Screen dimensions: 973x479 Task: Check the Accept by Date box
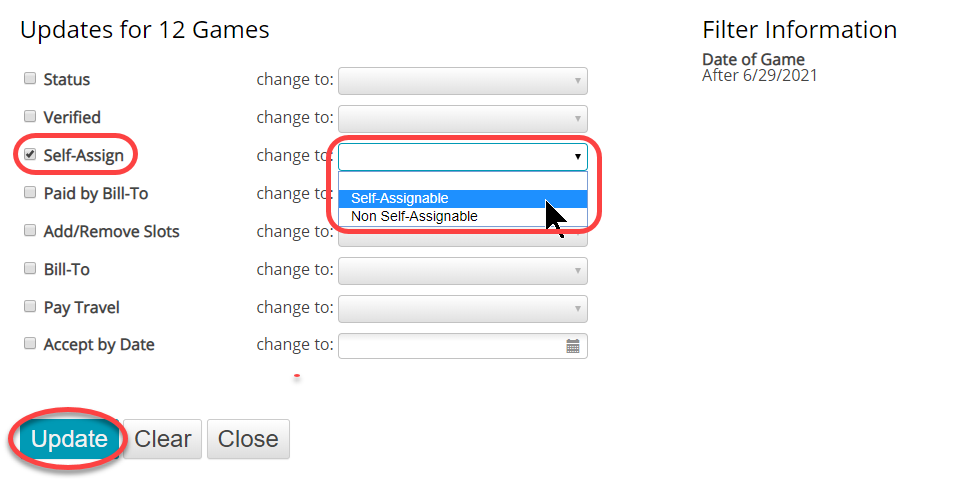[x=30, y=343]
